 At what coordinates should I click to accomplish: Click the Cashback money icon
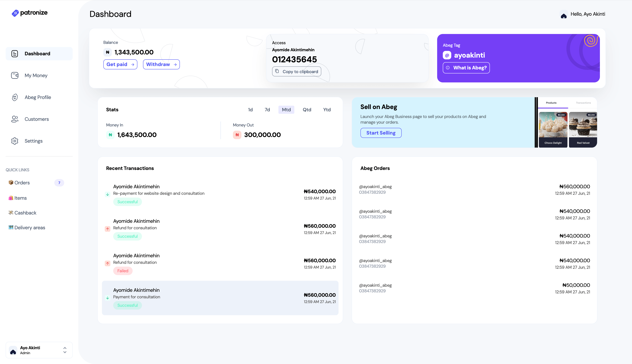pos(11,213)
